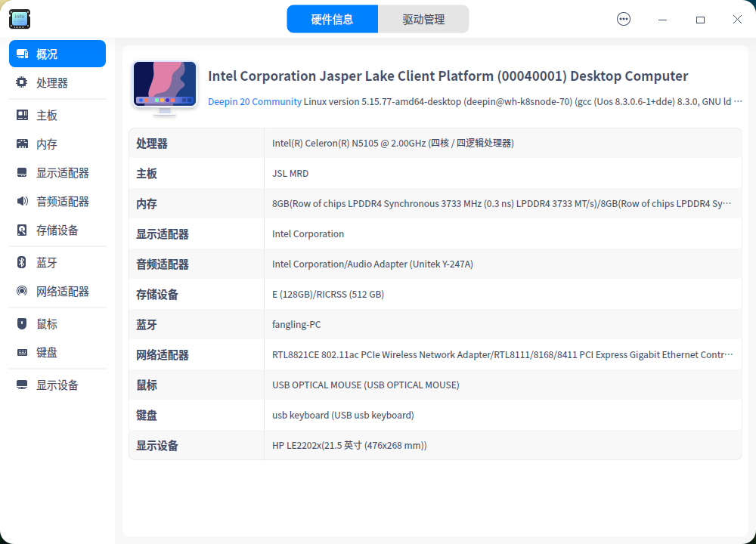Screen dimensions: 756x544
Task: Click the 键盘 keyboard icon
Action: (22, 352)
